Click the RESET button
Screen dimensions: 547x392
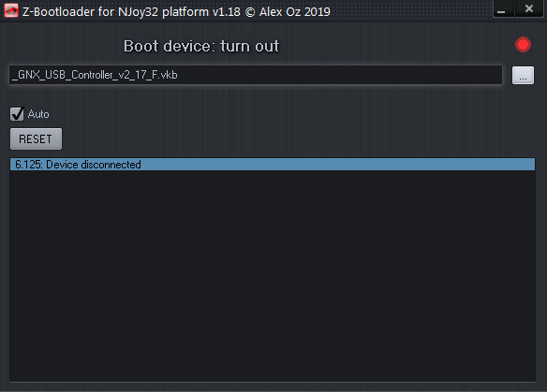coord(36,139)
